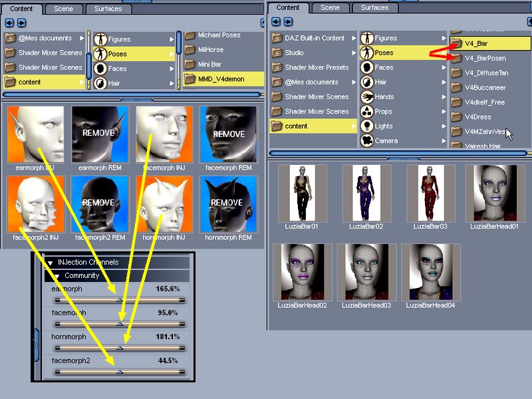Screen dimensions: 532x399
Task: Click facemorph slider handle
Action: point(120,324)
